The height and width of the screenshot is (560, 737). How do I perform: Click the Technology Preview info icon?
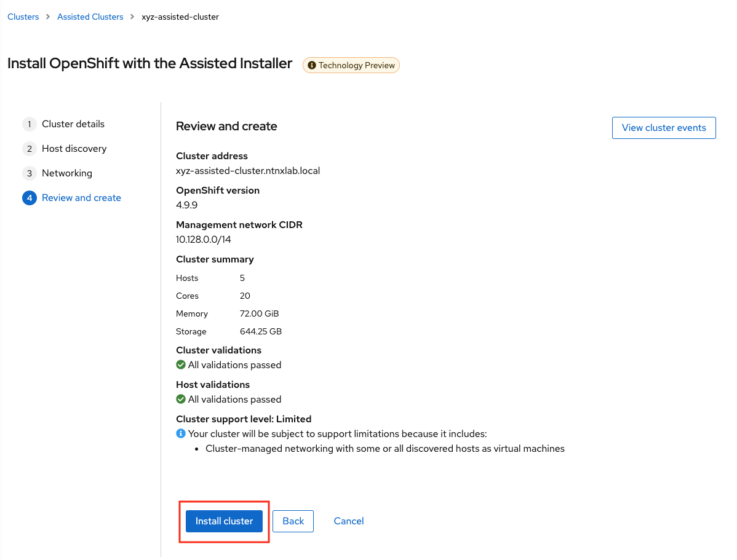point(312,65)
